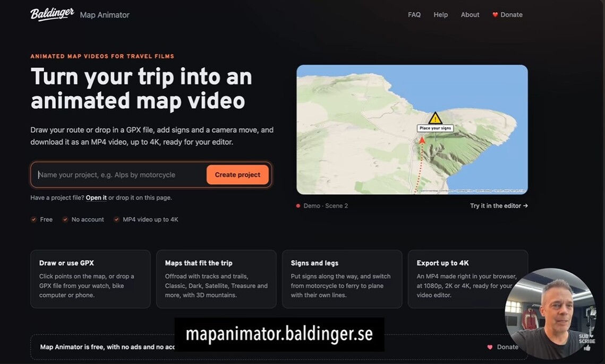Click 'Try it in the editor' link
The height and width of the screenshot is (364, 605).
[499, 206]
